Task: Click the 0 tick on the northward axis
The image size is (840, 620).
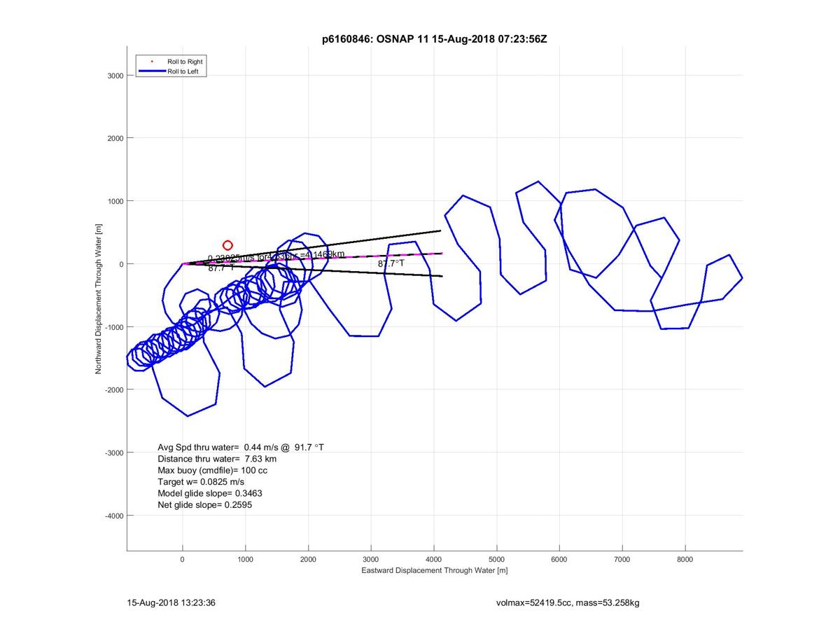Action: click(121, 264)
